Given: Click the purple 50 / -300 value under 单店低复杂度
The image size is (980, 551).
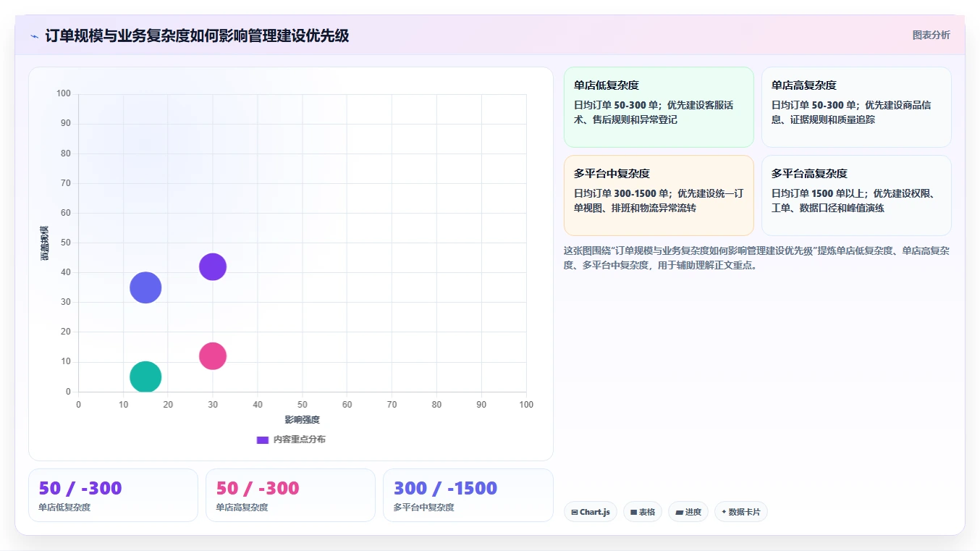Looking at the screenshot, I should [80, 488].
